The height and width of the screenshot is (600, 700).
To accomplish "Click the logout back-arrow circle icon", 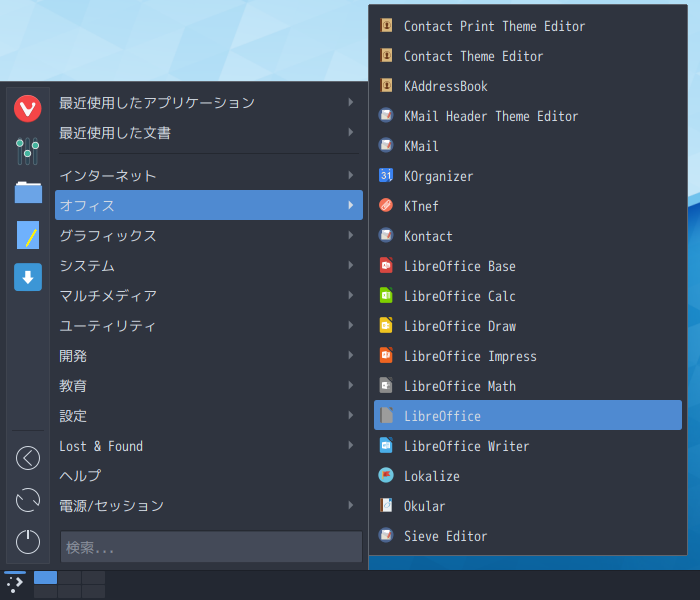I will [x=28, y=458].
